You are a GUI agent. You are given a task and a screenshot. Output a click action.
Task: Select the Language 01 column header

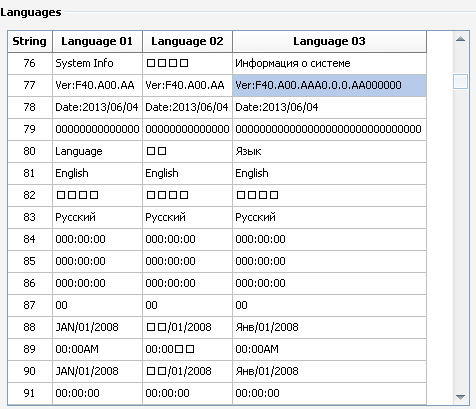tap(97, 41)
